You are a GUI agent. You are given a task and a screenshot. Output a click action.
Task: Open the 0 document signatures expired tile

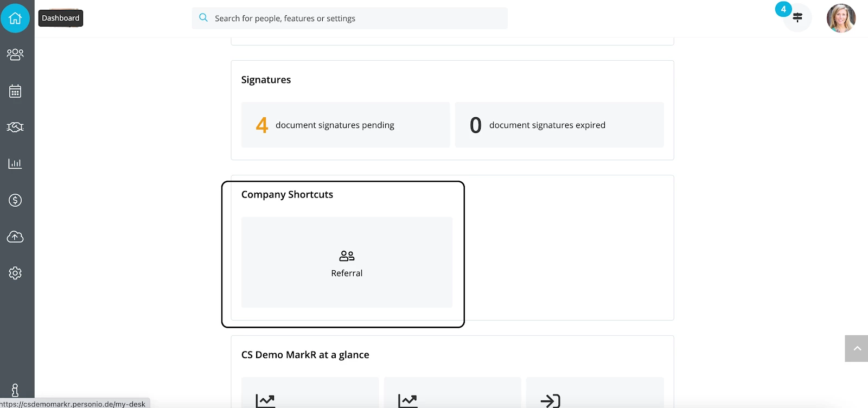pyautogui.click(x=559, y=125)
